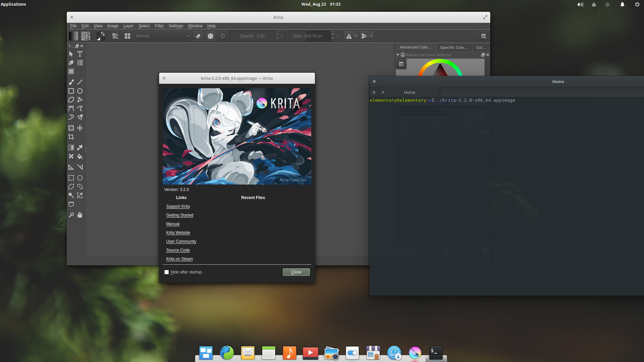This screenshot has height=362, width=644.
Task: Select the Calligraphy tool
Action: [x=71, y=63]
